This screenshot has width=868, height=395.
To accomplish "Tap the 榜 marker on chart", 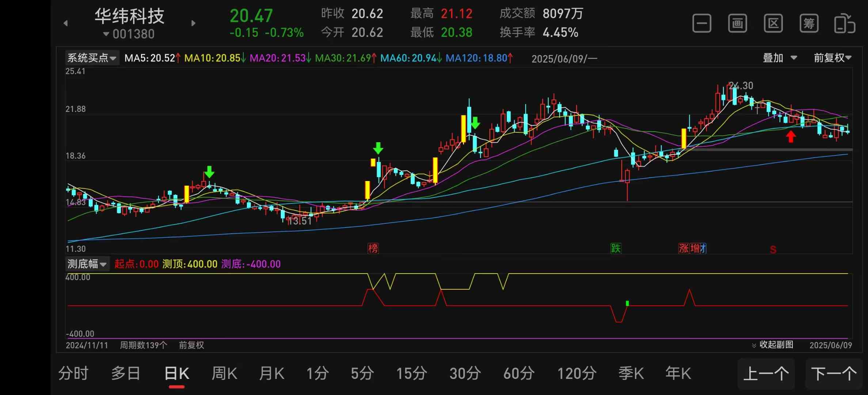I will [373, 248].
